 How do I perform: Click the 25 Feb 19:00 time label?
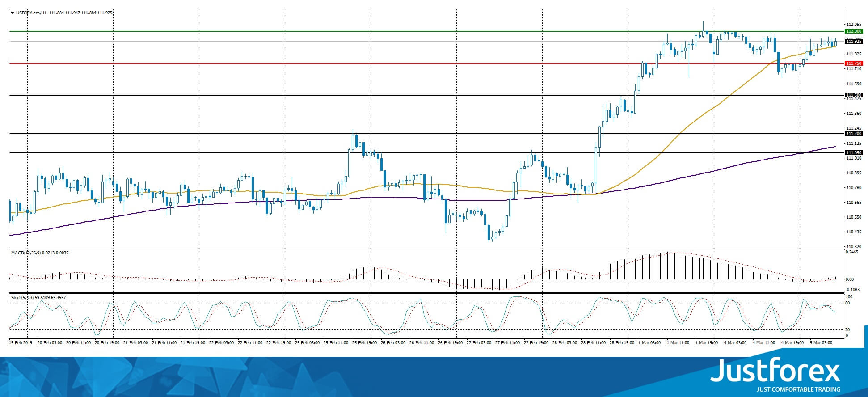[365, 343]
